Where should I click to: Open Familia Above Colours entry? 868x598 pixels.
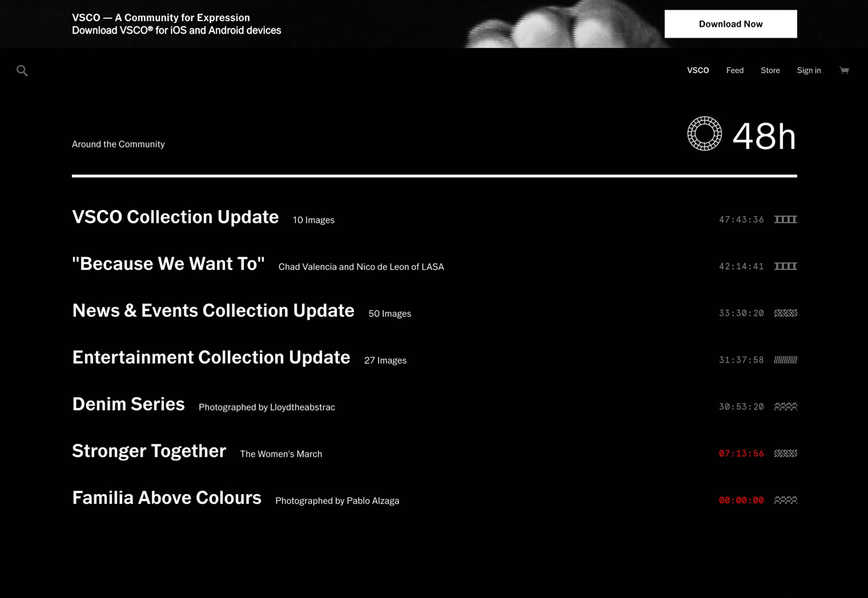click(166, 498)
